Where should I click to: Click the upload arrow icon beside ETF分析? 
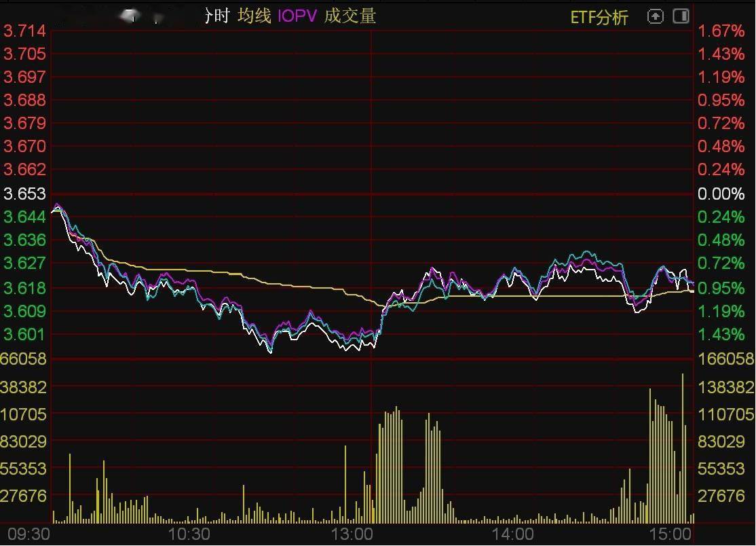(655, 16)
